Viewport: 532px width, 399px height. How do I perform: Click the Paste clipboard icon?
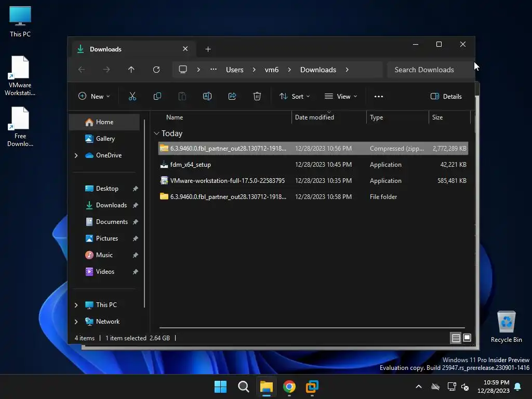(x=182, y=96)
